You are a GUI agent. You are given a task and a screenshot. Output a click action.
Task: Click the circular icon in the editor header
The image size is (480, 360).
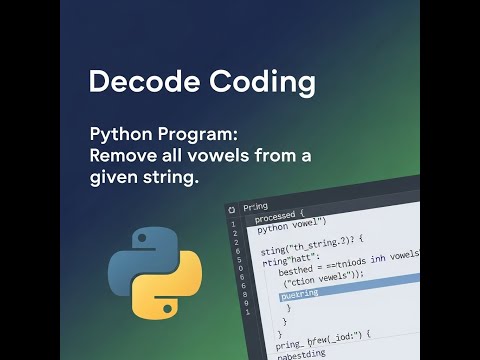232,210
